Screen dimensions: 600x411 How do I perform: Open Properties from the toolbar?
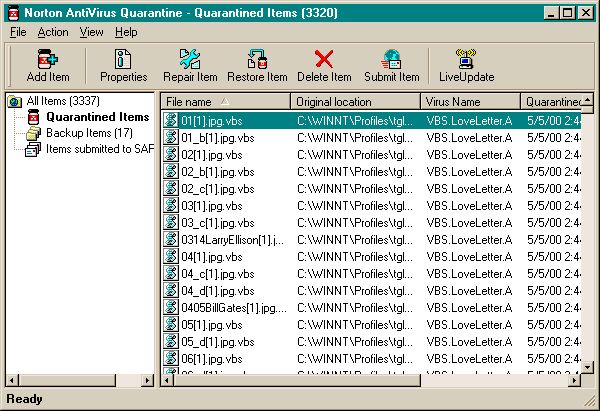[x=123, y=66]
